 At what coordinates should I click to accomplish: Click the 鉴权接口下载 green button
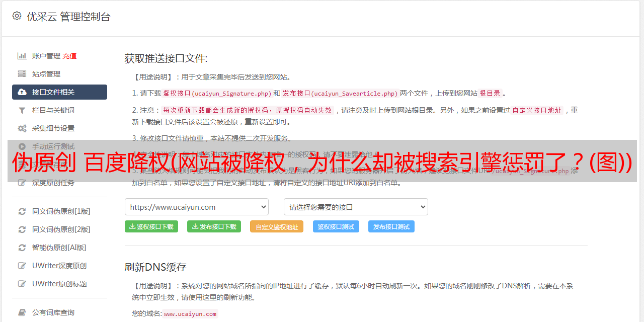pos(151,226)
